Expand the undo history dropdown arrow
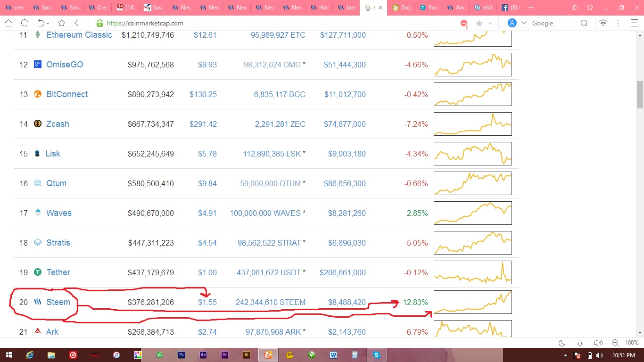 49,24
